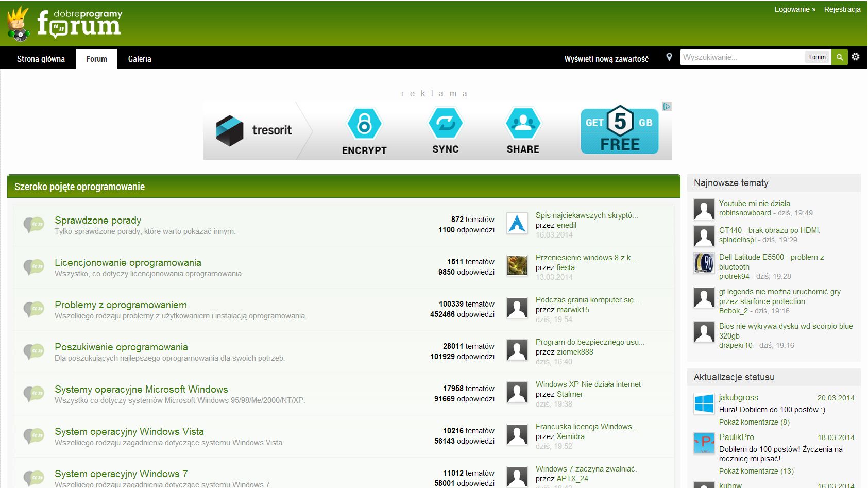Open Stalmer's avatar thumbnail
This screenshot has height=488, width=868.
[x=517, y=392]
